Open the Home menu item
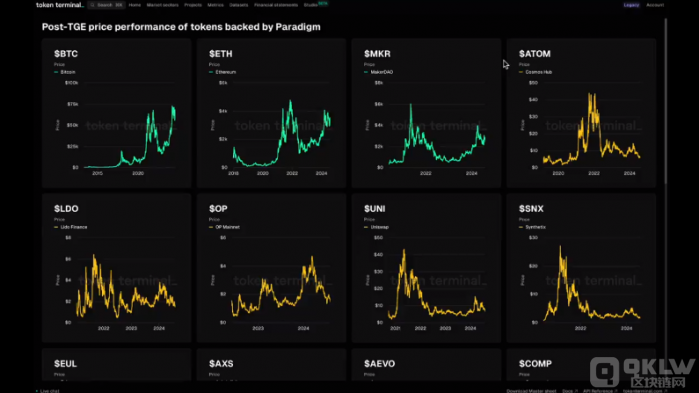 (x=135, y=5)
